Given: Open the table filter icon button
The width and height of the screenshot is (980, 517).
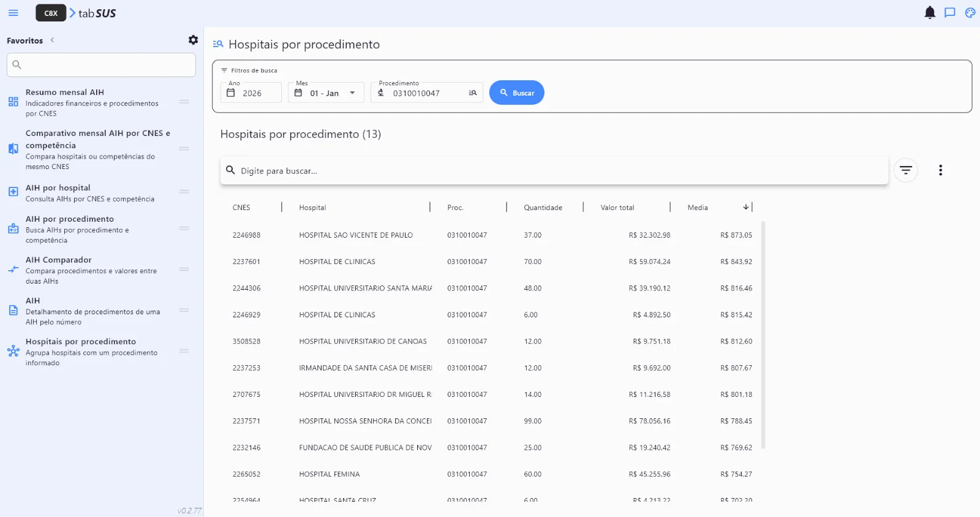Looking at the screenshot, I should tap(906, 170).
